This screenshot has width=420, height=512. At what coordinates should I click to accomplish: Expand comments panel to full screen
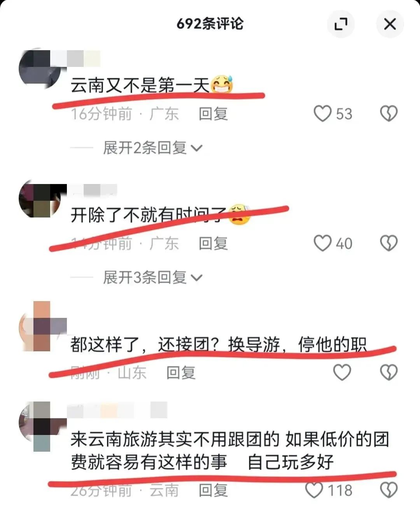tap(341, 24)
